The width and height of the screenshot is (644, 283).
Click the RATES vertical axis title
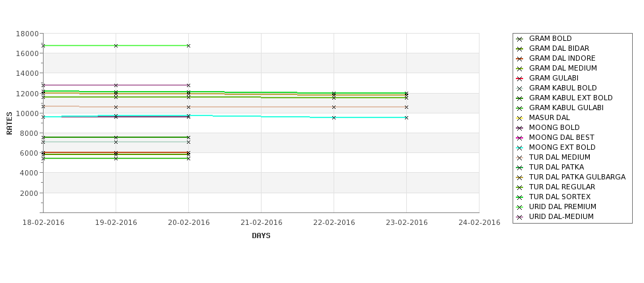tap(9, 123)
